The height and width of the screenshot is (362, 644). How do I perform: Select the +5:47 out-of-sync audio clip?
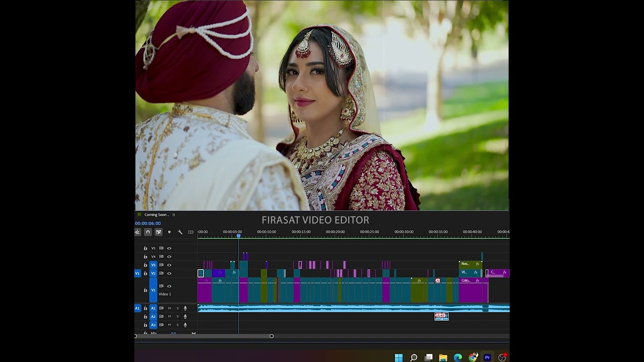coord(441,316)
